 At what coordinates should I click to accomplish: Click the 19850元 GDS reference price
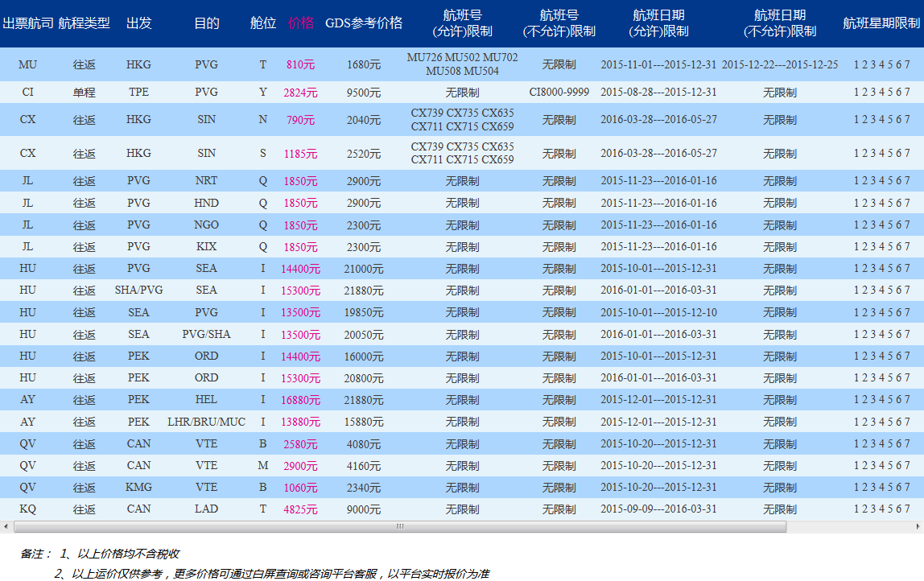click(364, 312)
